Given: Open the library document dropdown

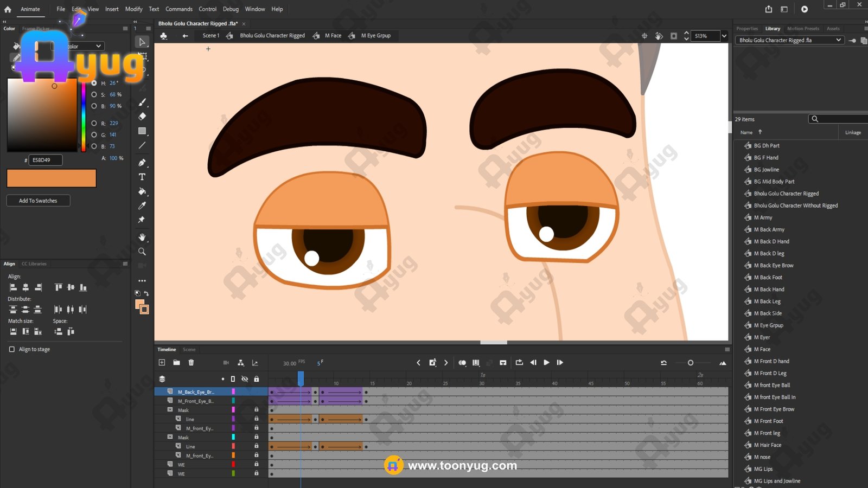Looking at the screenshot, I should click(x=838, y=40).
